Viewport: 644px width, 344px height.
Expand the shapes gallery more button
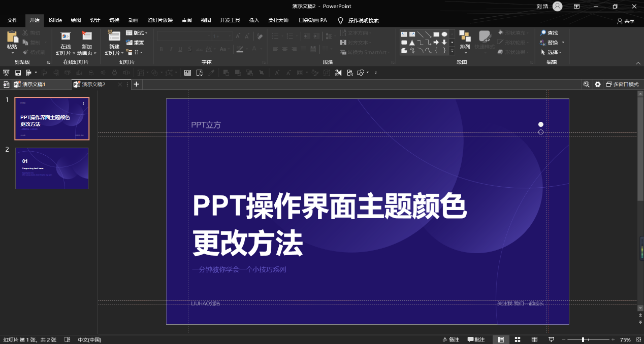pos(452,51)
